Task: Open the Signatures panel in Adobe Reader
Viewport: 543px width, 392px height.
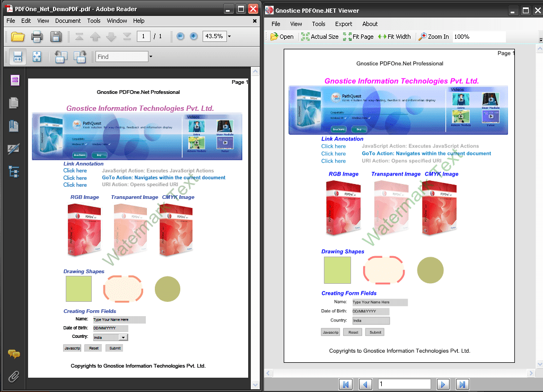Action: (14, 149)
